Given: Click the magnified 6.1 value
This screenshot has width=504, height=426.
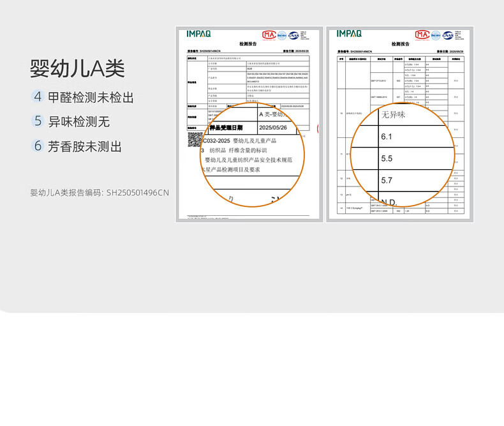Looking at the screenshot, I should click(387, 137).
